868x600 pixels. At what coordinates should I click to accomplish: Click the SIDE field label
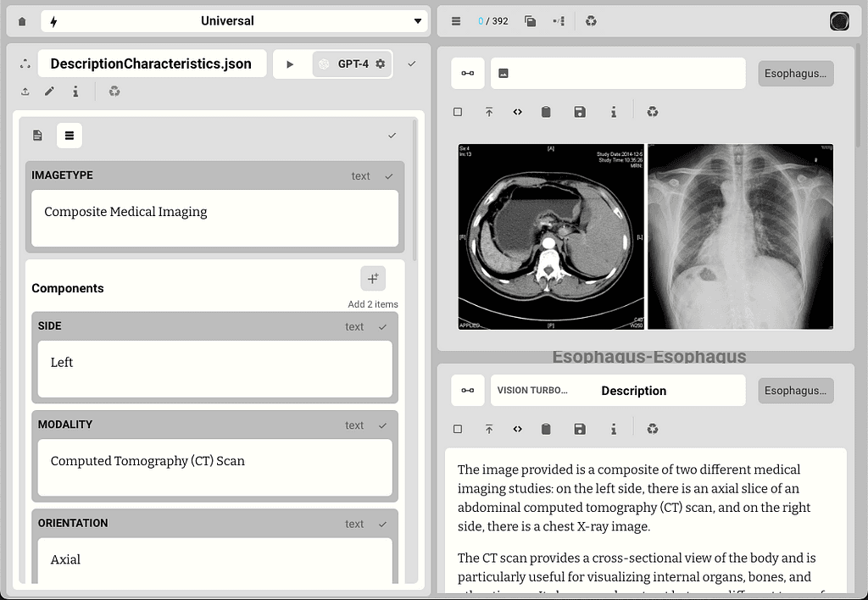49,326
